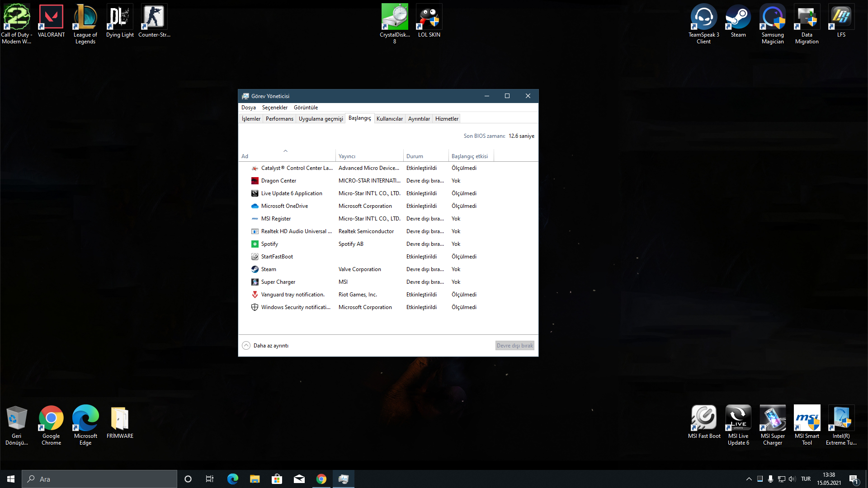The height and width of the screenshot is (488, 868).
Task: Sort by Yayıncı column header
Action: click(369, 156)
